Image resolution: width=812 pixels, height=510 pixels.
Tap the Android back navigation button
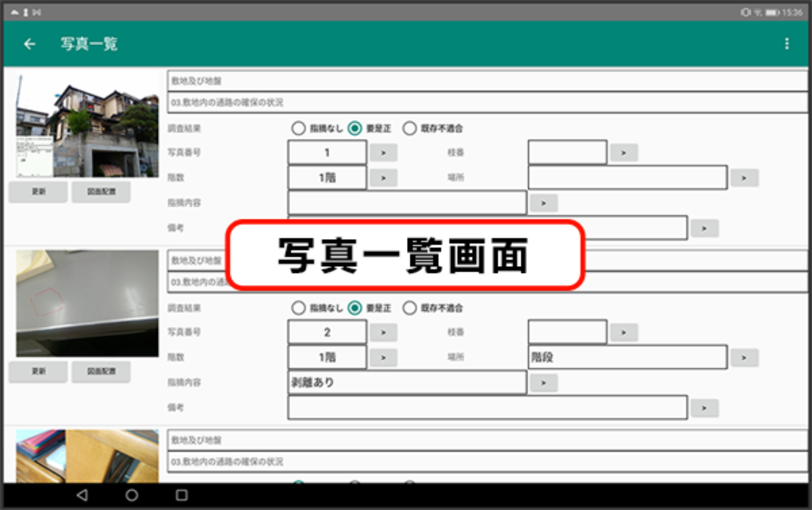(82, 495)
